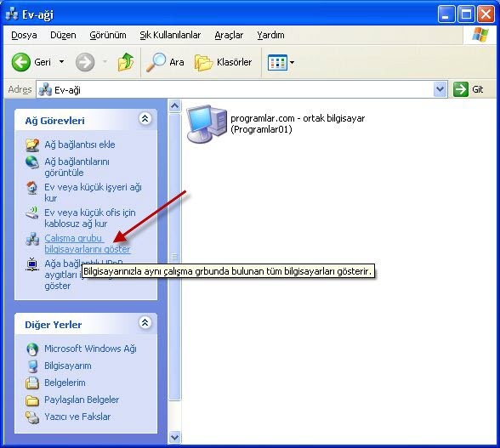The image size is (500, 448).
Task: Close the Ev-ağı window
Action: tap(486, 14)
